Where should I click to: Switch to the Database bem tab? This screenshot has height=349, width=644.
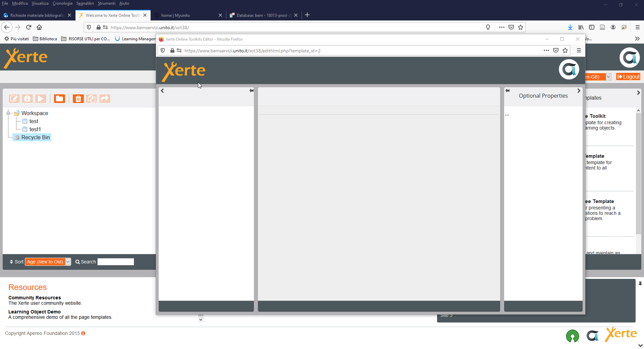click(x=263, y=15)
